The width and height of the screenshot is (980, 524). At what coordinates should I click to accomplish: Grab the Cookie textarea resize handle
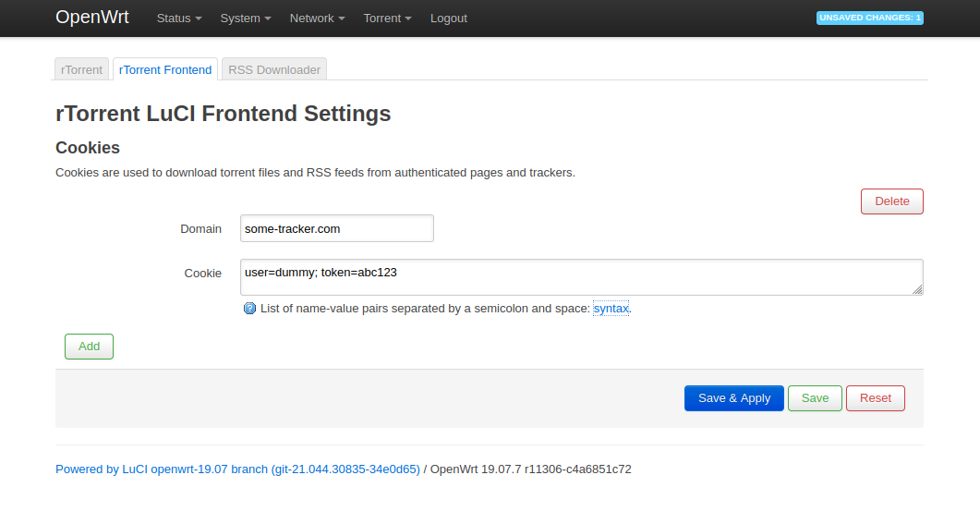point(917,289)
